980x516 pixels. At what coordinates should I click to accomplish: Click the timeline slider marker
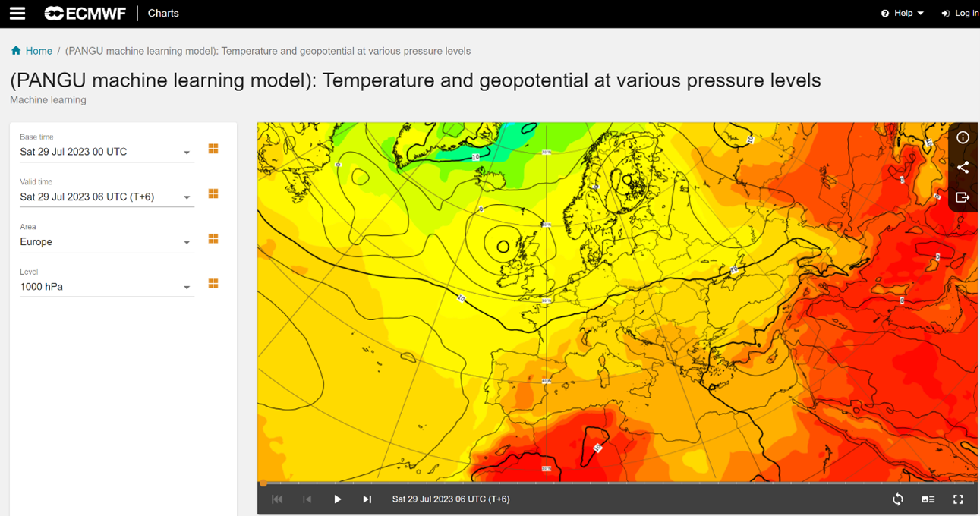[x=262, y=483]
